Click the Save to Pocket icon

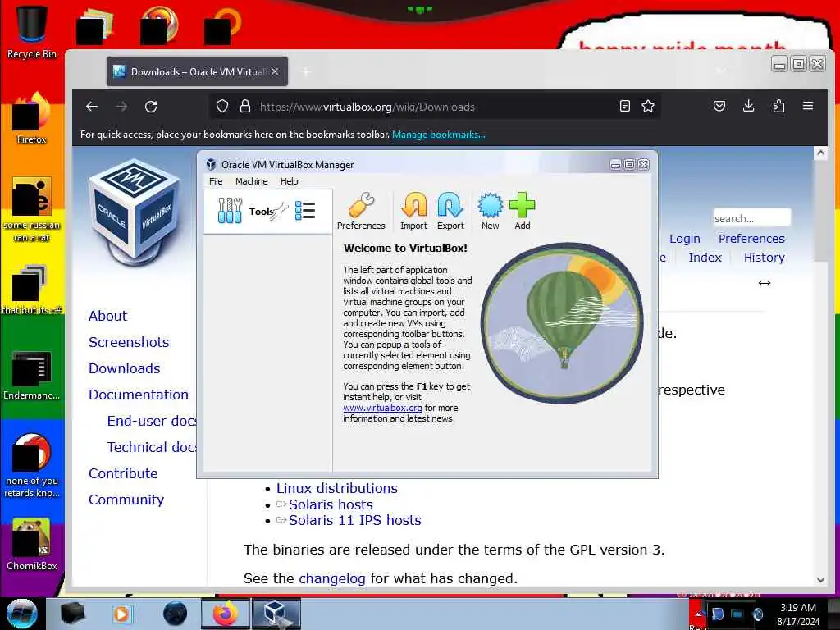tap(719, 106)
